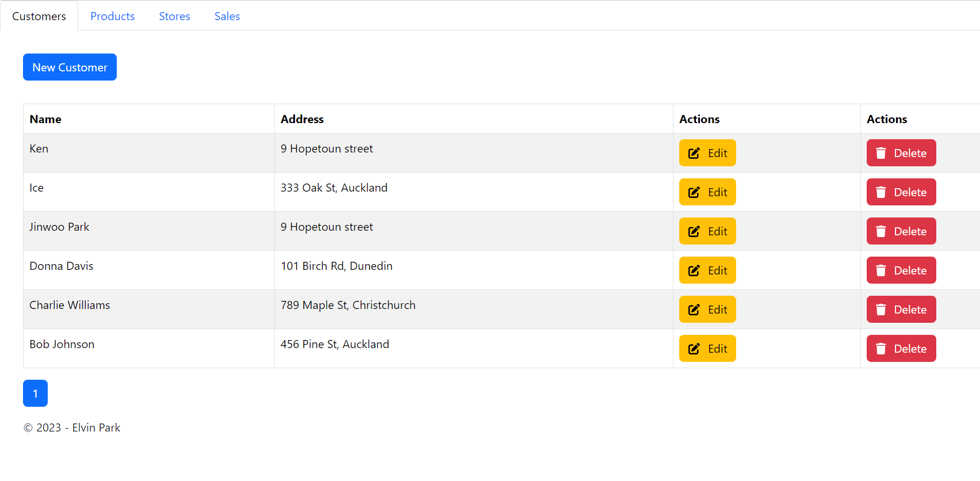Click address 456 Pine St, Auckland
Screen dimensions: 980x481
[x=335, y=344]
